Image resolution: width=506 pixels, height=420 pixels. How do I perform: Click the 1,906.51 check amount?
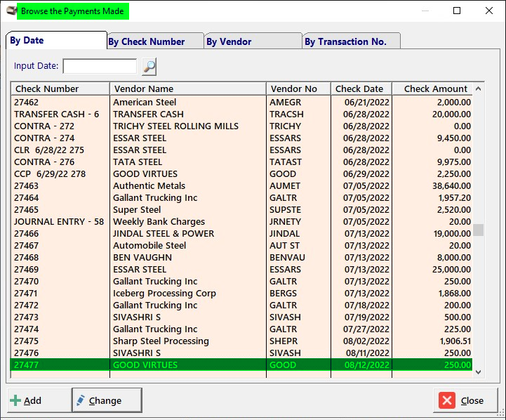[455, 341]
